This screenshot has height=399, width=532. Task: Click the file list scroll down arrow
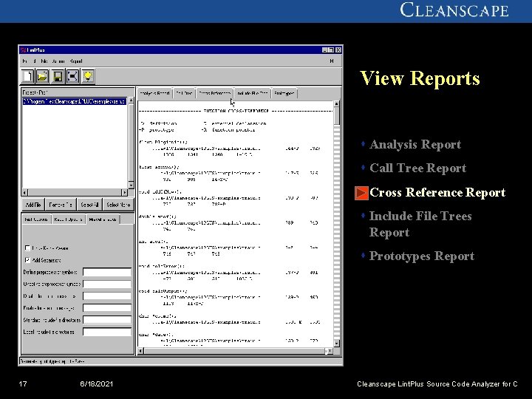tap(131, 185)
